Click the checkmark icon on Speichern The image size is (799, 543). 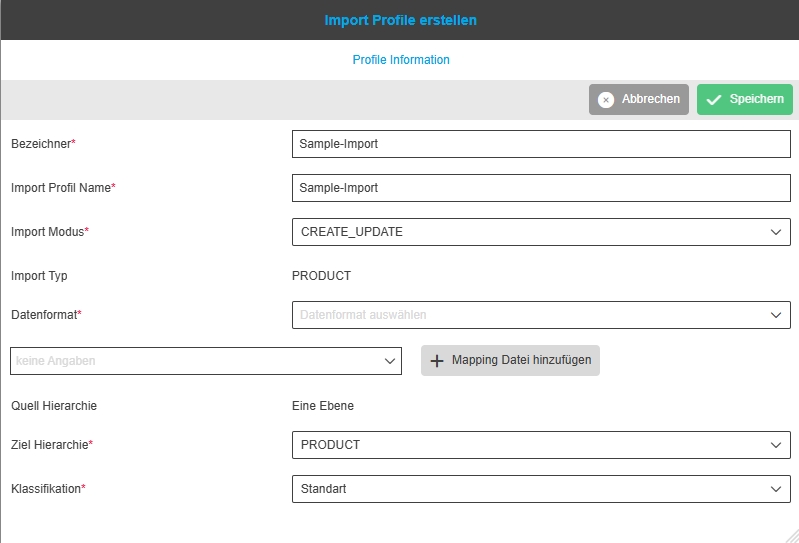714,100
